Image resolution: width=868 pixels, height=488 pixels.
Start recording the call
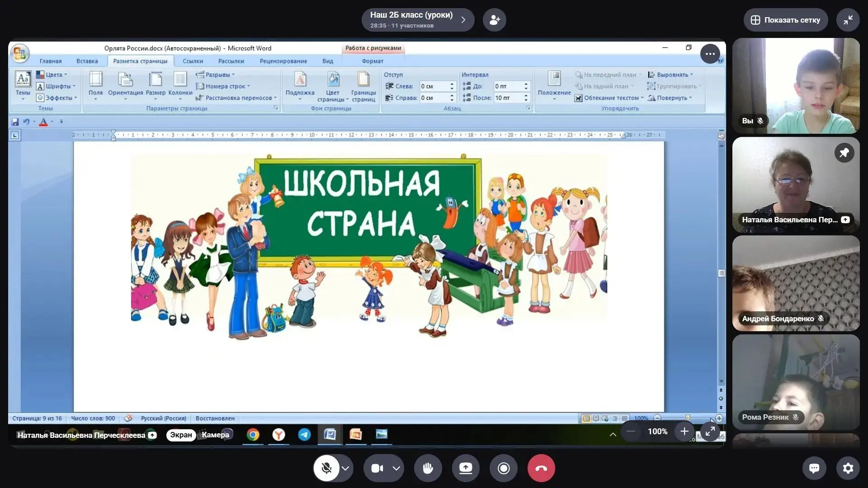point(504,468)
